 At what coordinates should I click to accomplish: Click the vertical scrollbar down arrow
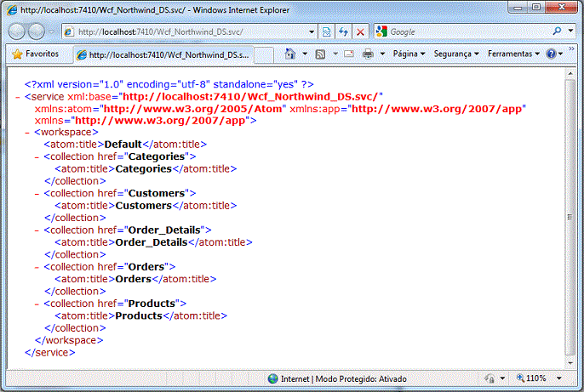[570, 363]
